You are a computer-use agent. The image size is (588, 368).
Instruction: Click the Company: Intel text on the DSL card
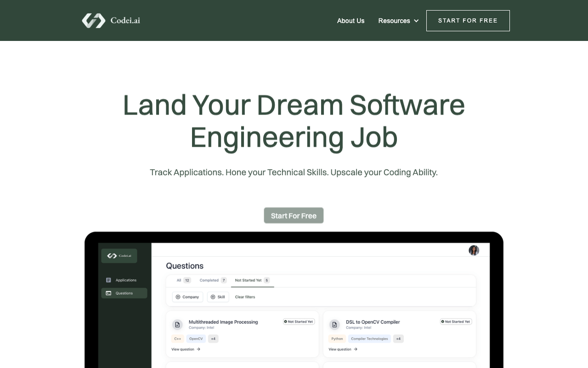[x=358, y=328]
